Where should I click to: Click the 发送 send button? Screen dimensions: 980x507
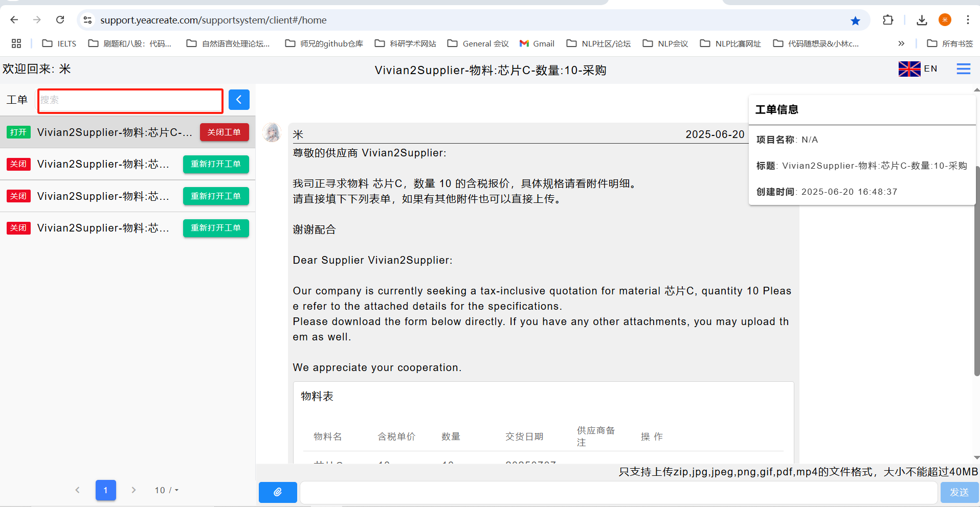959,492
